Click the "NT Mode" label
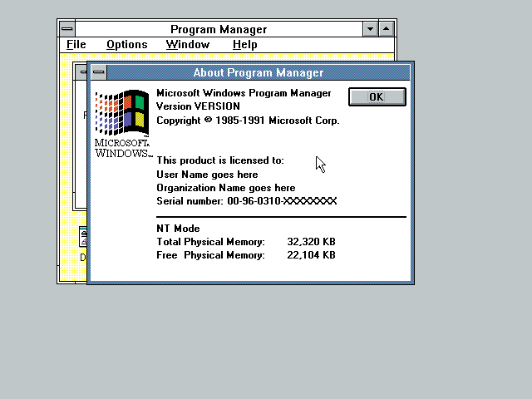 pyautogui.click(x=178, y=229)
